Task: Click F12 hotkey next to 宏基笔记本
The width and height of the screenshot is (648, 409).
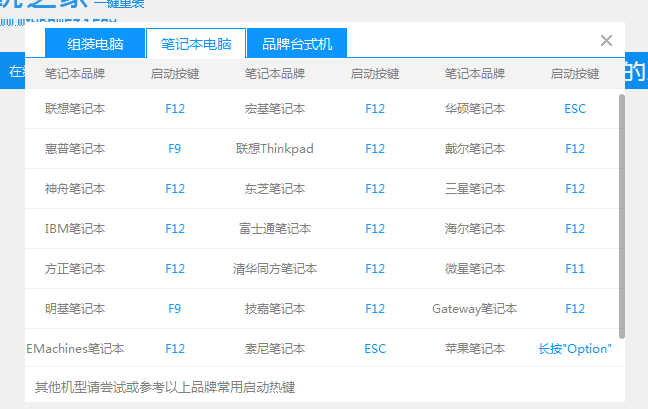Action: click(375, 109)
